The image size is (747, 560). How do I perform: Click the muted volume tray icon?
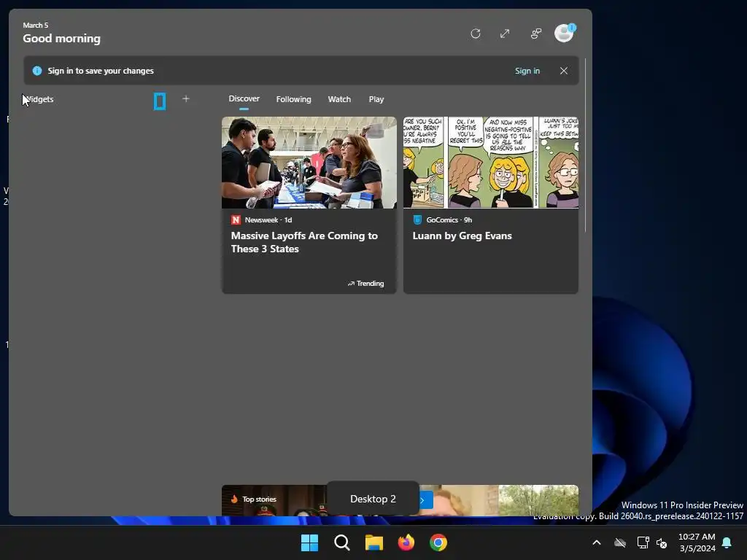coord(661,542)
